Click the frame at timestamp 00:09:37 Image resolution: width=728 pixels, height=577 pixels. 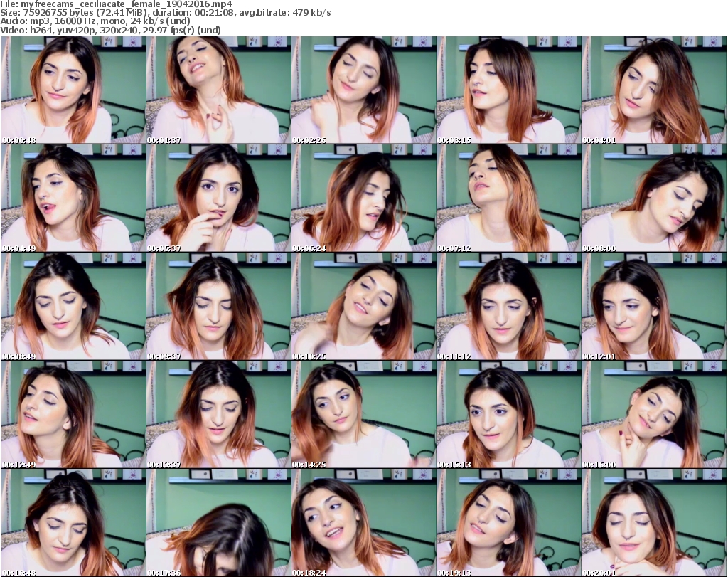[218, 307]
